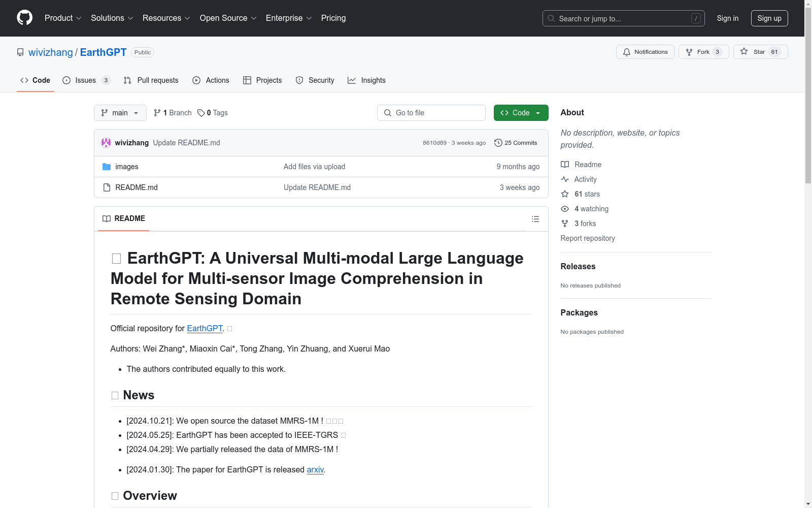Open the green Code dropdown button
812x508 pixels.
(521, 113)
